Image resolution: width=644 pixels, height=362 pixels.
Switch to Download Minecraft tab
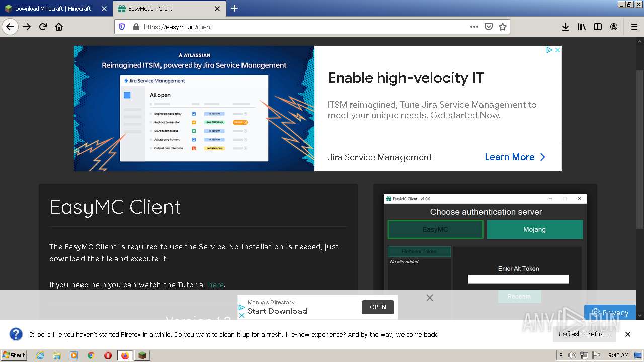coord(53,9)
